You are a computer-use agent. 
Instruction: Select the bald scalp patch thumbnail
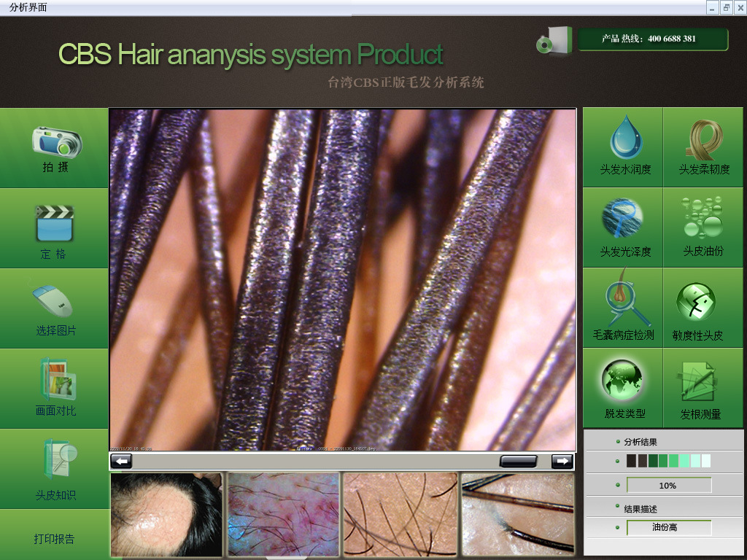pos(166,514)
